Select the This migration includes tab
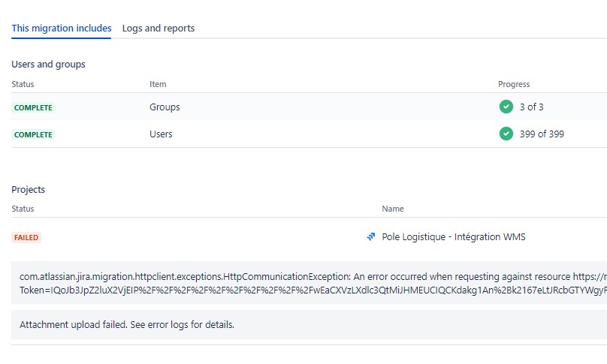 (x=61, y=29)
